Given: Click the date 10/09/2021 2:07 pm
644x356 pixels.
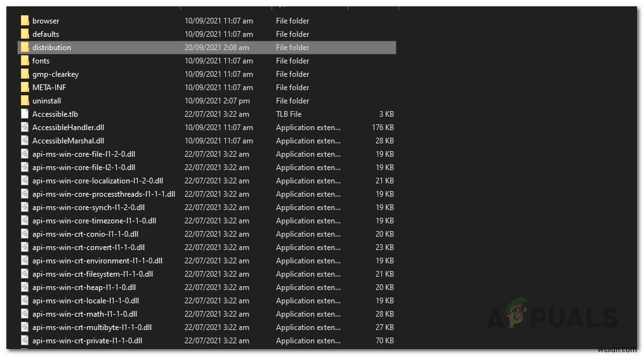Looking at the screenshot, I should click(217, 101).
